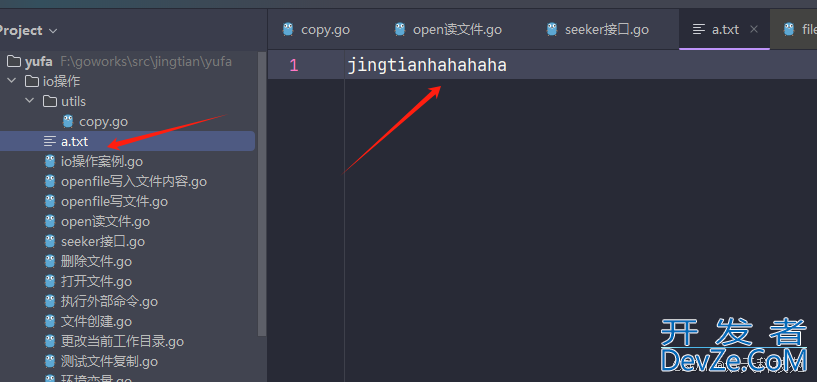Place cursor in jingtianhahahaha text

pyautogui.click(x=427, y=65)
